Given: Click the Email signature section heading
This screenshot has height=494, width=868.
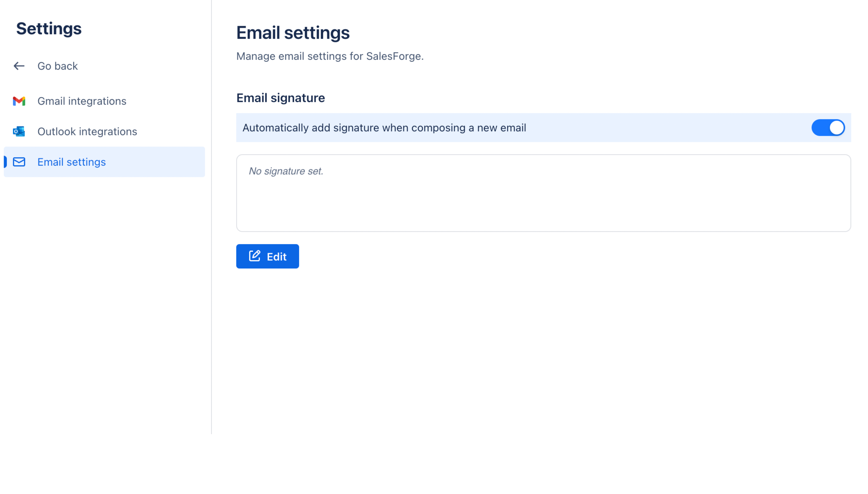Looking at the screenshot, I should point(280,98).
